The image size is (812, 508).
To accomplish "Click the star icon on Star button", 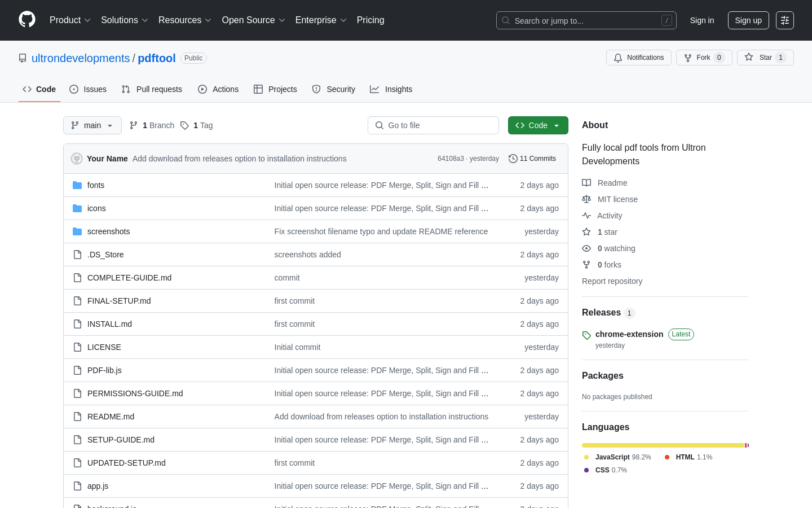I will (749, 57).
